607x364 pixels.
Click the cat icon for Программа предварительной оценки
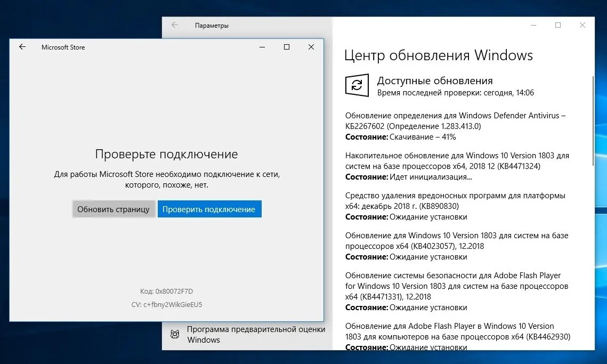[175, 334]
